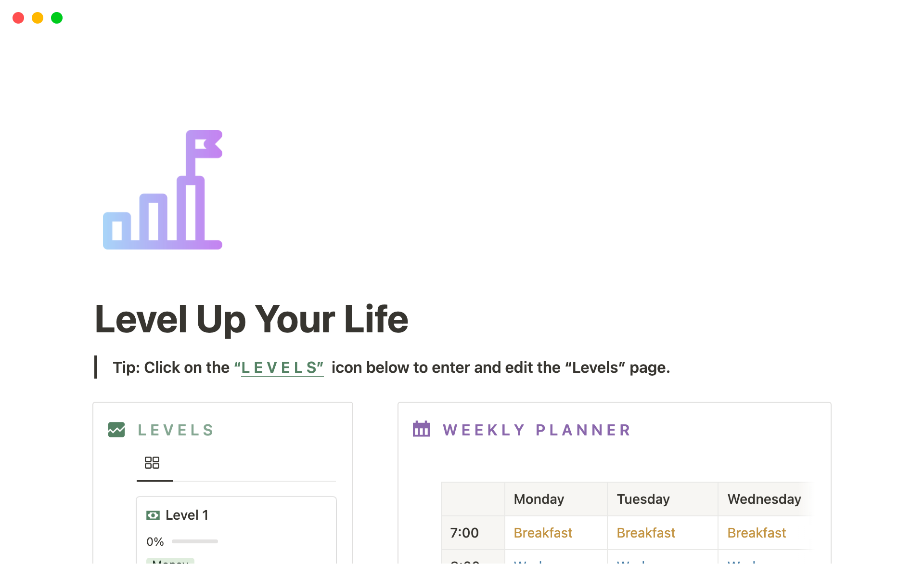The width and height of the screenshot is (924, 578).
Task: Click the green zoom button in window controls
Action: click(56, 18)
